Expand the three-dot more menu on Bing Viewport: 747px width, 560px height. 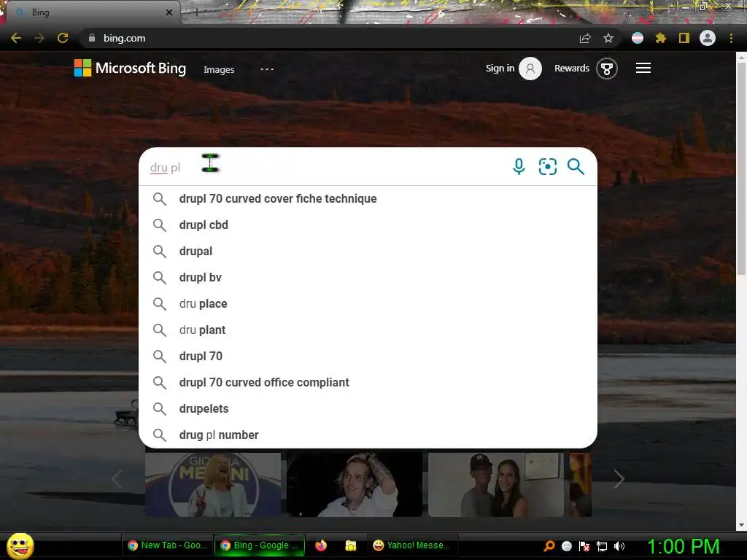click(267, 69)
